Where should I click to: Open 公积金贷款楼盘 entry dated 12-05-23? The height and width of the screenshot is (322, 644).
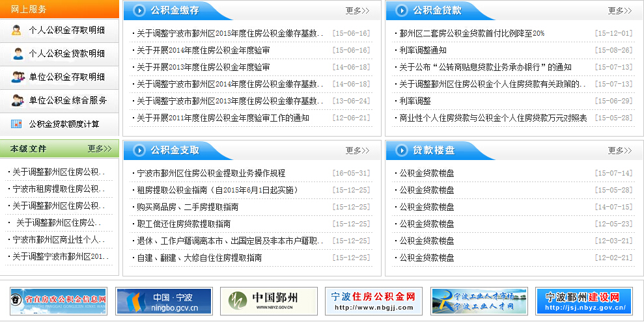[427, 224]
